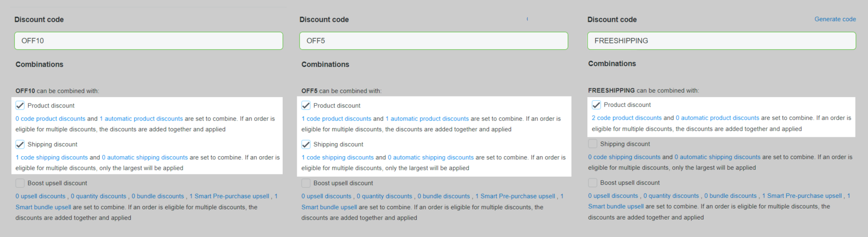Uncheck Shipping discount for OFF10
The height and width of the screenshot is (237, 868).
[x=20, y=144]
